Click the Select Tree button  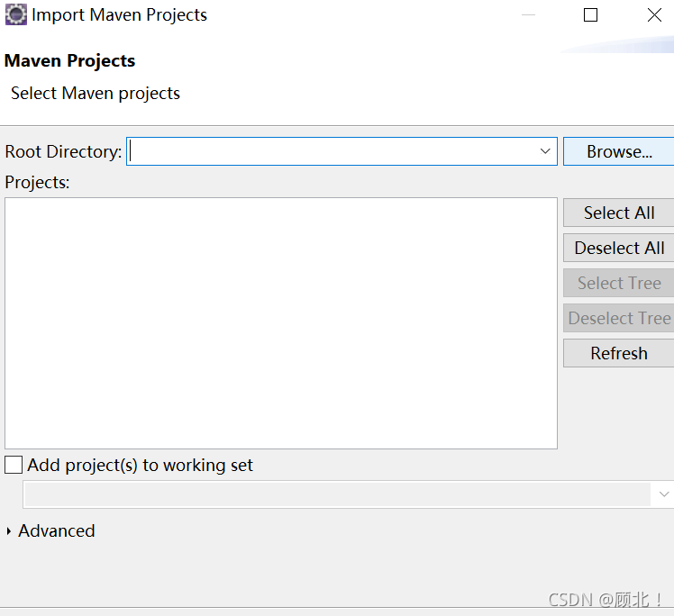pyautogui.click(x=619, y=283)
